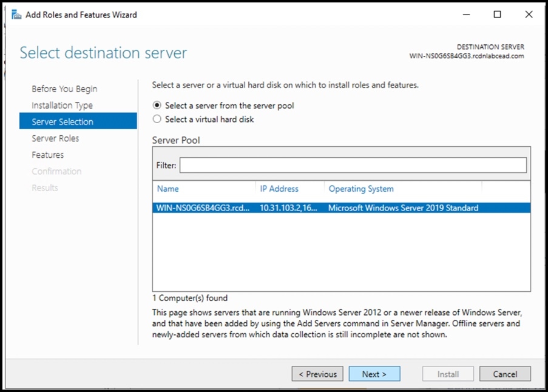Click Next to continue the wizard
548x392 pixels.
(374, 374)
